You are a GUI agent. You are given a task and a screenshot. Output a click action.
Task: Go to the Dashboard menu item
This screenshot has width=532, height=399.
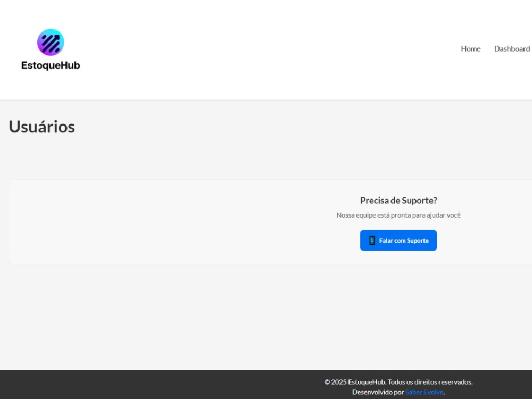tap(512, 49)
